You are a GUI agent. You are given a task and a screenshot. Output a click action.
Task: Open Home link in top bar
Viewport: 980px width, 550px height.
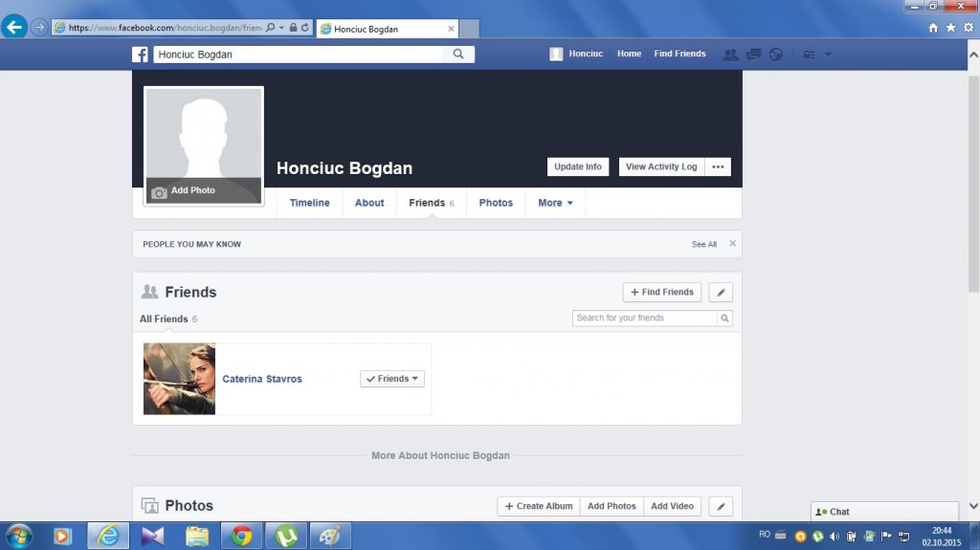click(629, 54)
